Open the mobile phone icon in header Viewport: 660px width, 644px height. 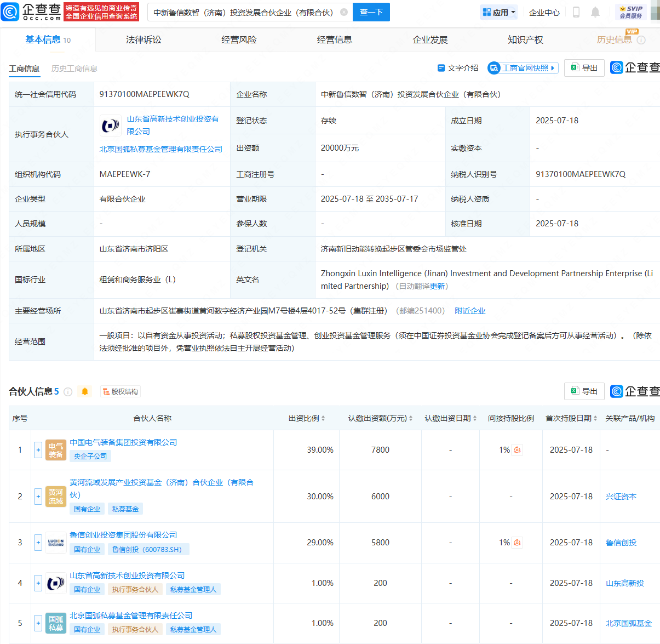click(576, 12)
